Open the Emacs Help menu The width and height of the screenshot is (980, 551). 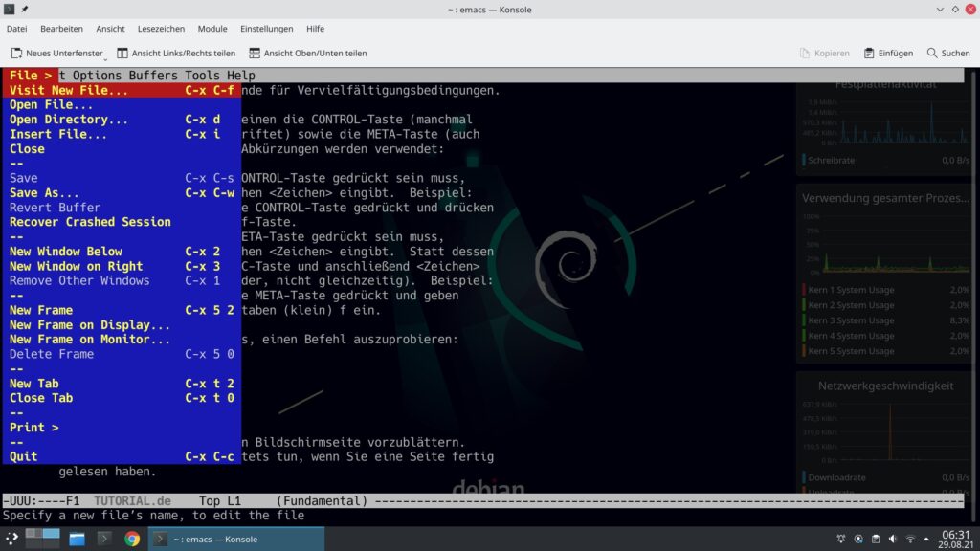240,76
